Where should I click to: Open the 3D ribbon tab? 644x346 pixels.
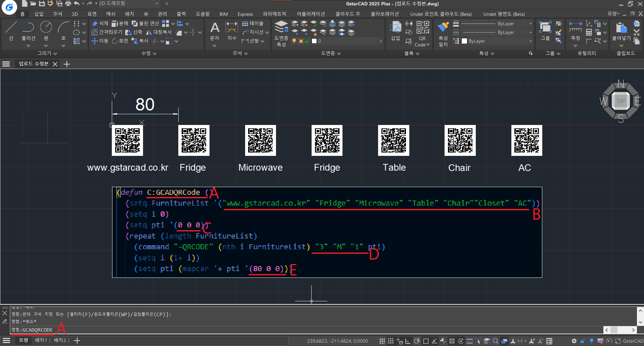tap(75, 14)
